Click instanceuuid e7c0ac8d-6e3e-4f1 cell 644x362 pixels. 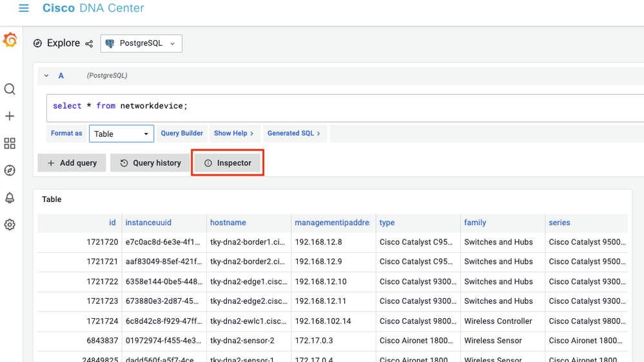(x=164, y=243)
